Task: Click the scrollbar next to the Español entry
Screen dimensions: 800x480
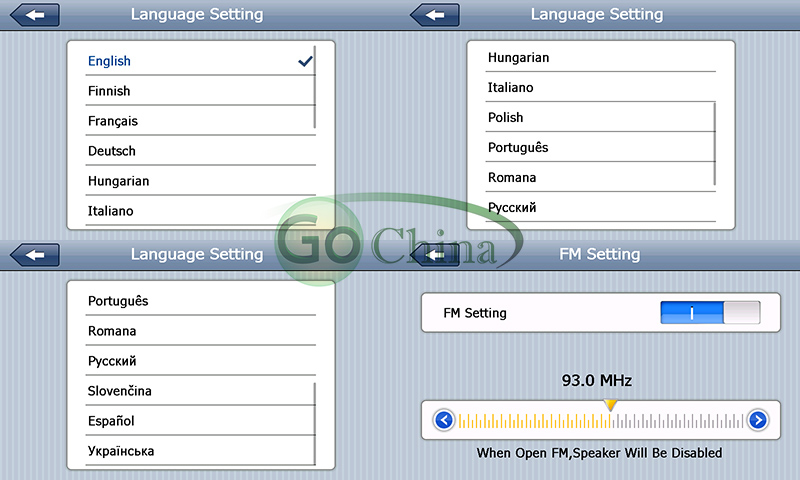Action: tap(315, 422)
